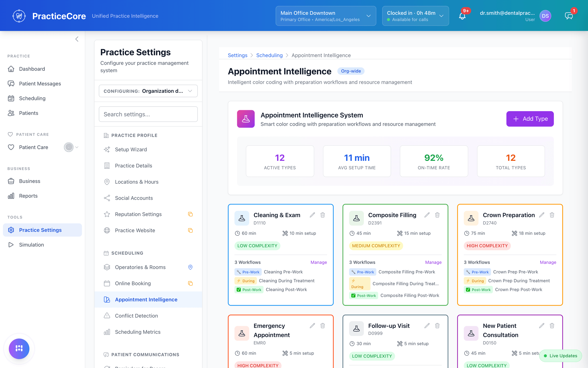Viewport: 588px width, 368px height.
Task: Delete the Follow-up Visit type
Action: (437, 326)
